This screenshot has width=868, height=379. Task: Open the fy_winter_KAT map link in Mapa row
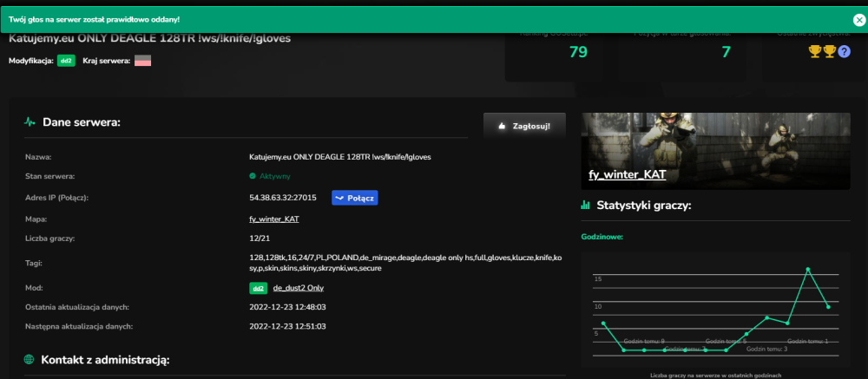(274, 219)
